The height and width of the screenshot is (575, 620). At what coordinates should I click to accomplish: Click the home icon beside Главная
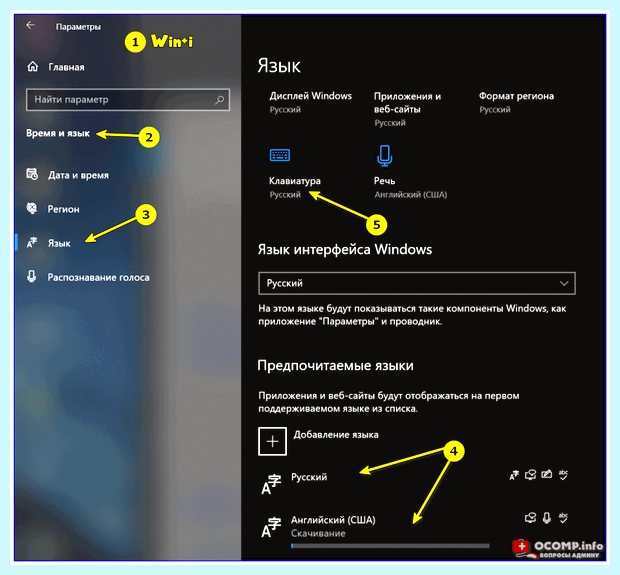[x=33, y=66]
